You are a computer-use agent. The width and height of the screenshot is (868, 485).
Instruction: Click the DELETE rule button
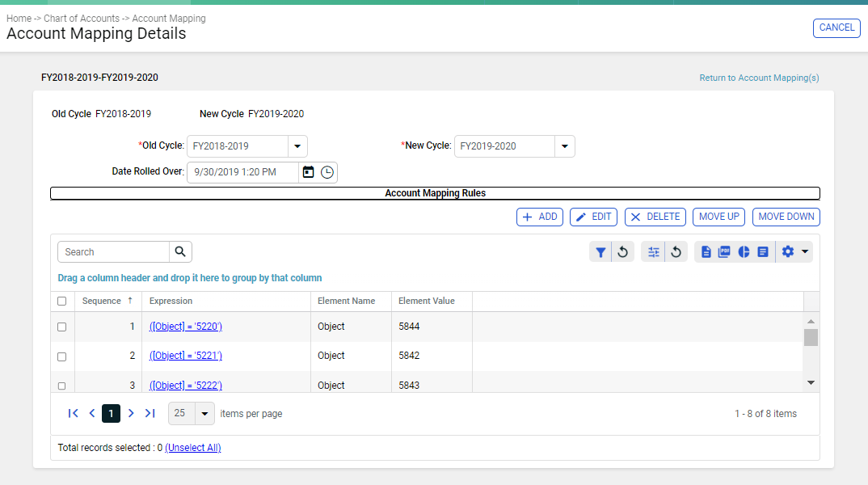click(x=655, y=217)
